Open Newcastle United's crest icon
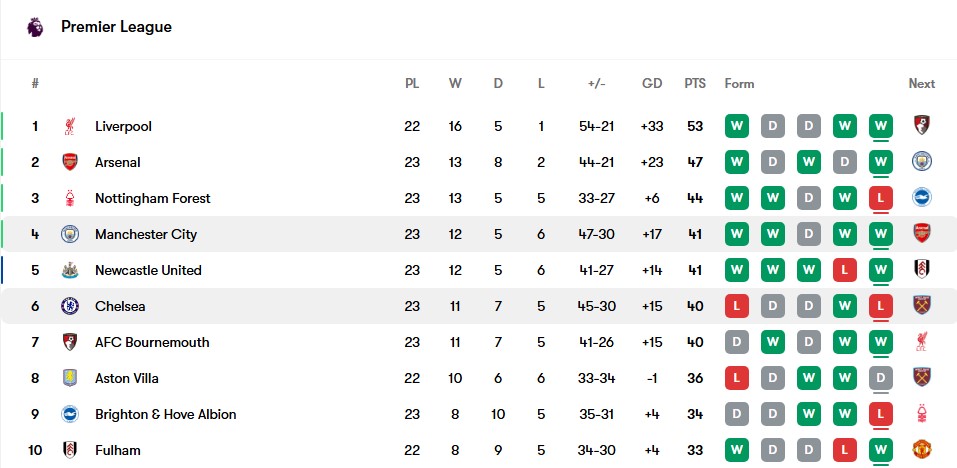The height and width of the screenshot is (468, 957). coord(70,270)
